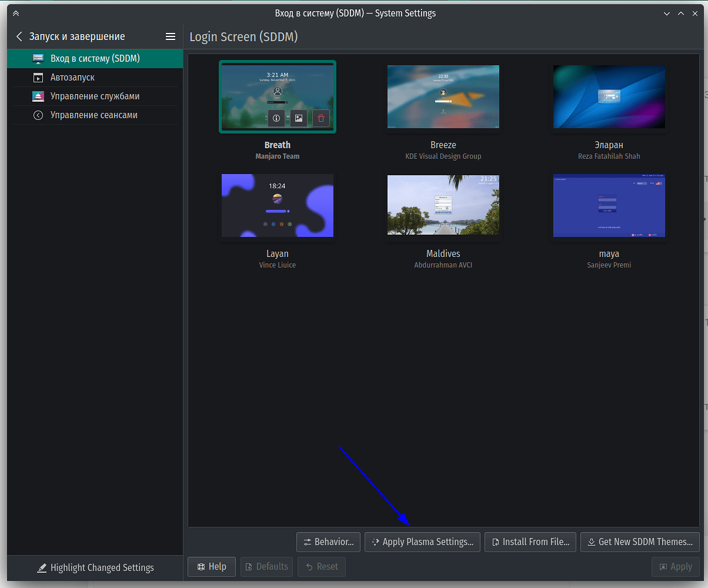Click the lifebuoy icon on the Help button

(200, 566)
